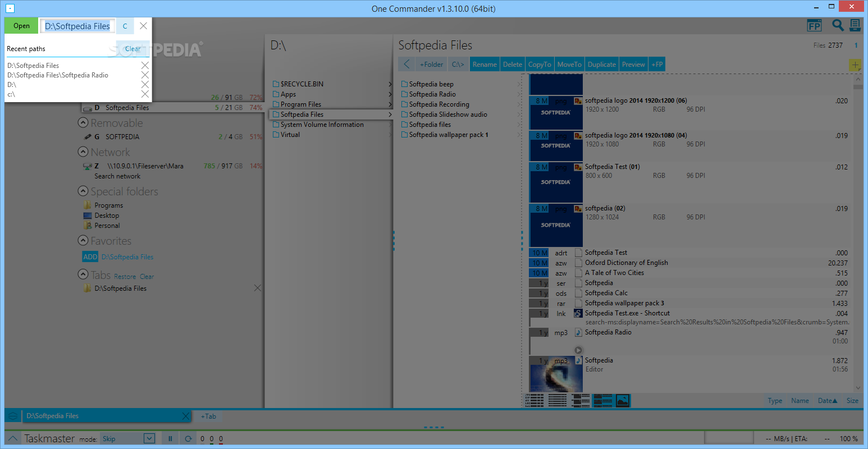The width and height of the screenshot is (868, 449).
Task: Sort files by Type
Action: pyautogui.click(x=775, y=401)
